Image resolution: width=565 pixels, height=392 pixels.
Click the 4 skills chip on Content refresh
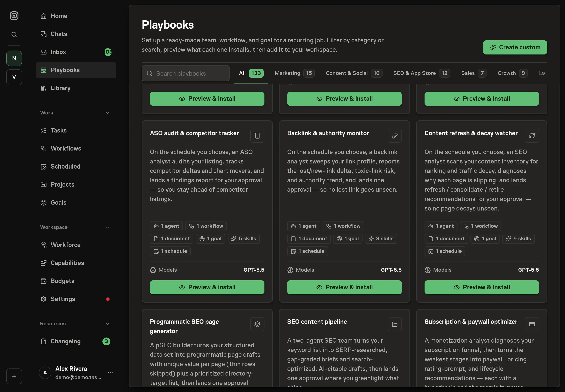coord(518,239)
